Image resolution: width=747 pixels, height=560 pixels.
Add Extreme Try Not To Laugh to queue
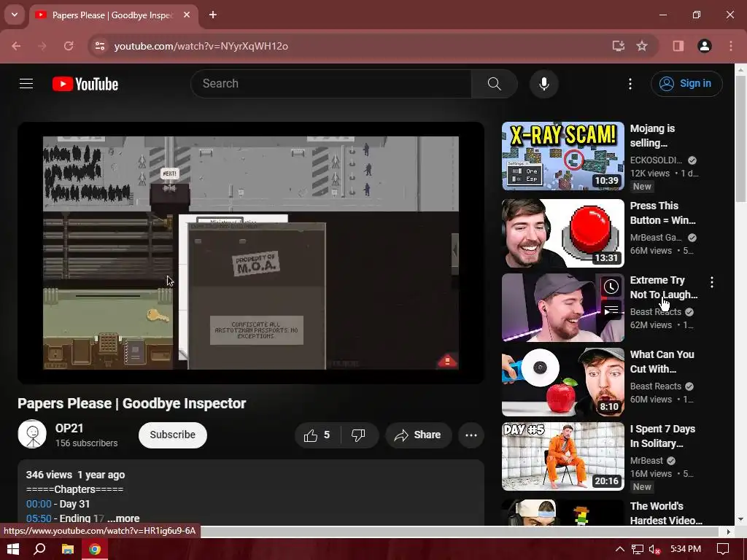click(611, 311)
